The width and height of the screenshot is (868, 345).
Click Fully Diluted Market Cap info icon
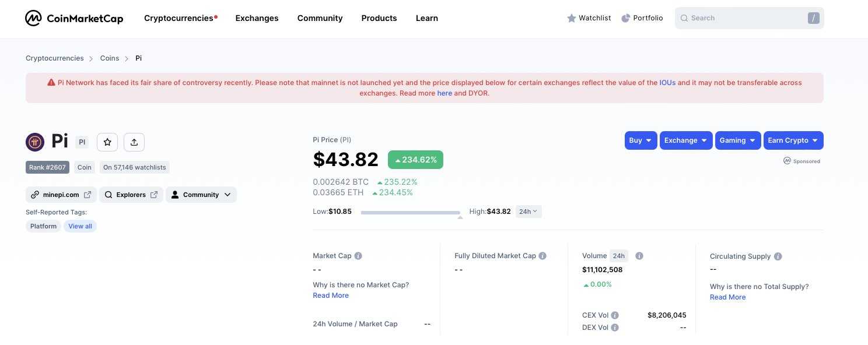pos(542,256)
